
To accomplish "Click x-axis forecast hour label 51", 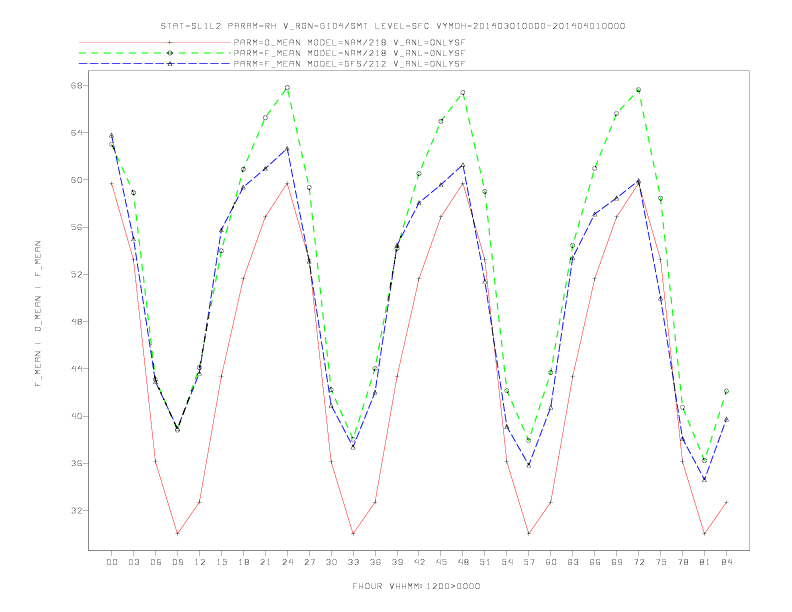I will [485, 562].
